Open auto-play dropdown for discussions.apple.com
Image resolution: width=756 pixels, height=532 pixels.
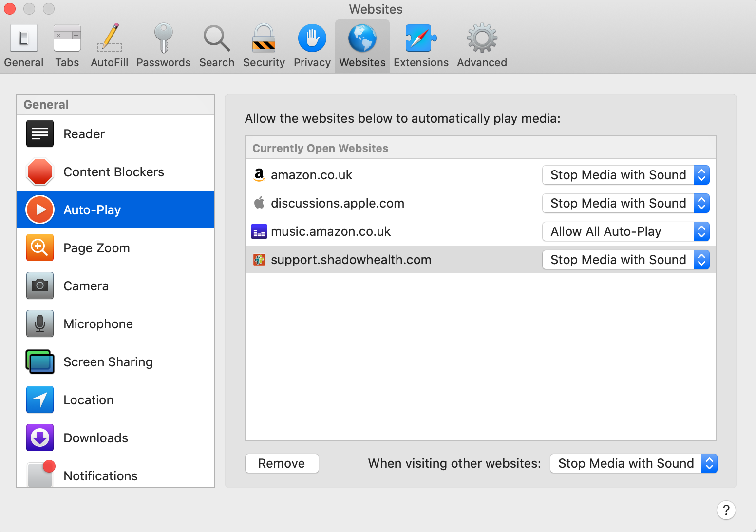[x=626, y=203]
